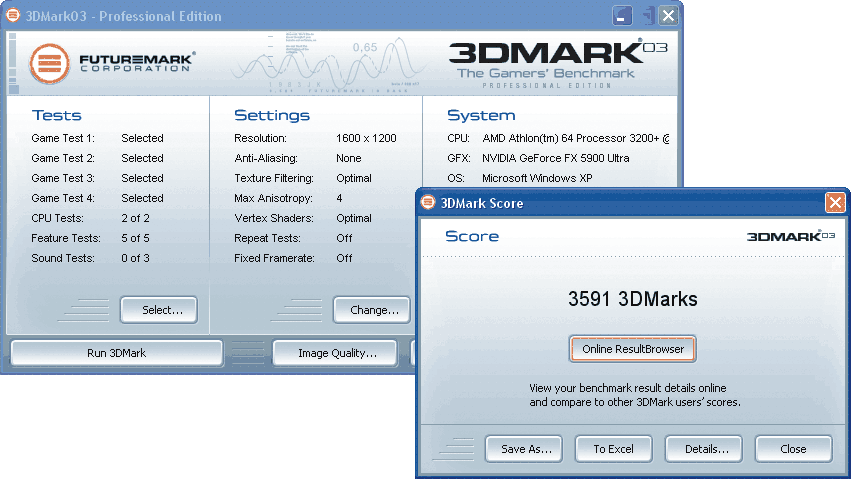Click 'NVIDIA GeForce FX 5900 Ultra' text
The height and width of the screenshot is (479, 851).
[556, 158]
